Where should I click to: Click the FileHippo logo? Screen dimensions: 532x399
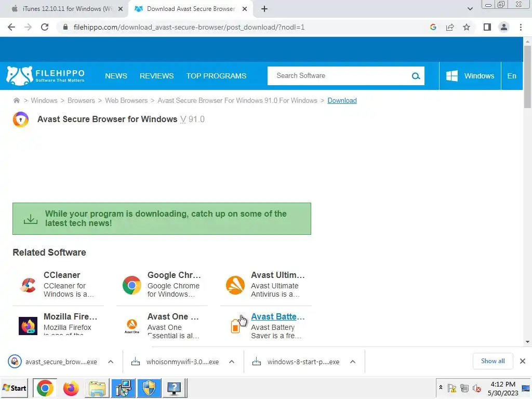(46, 76)
